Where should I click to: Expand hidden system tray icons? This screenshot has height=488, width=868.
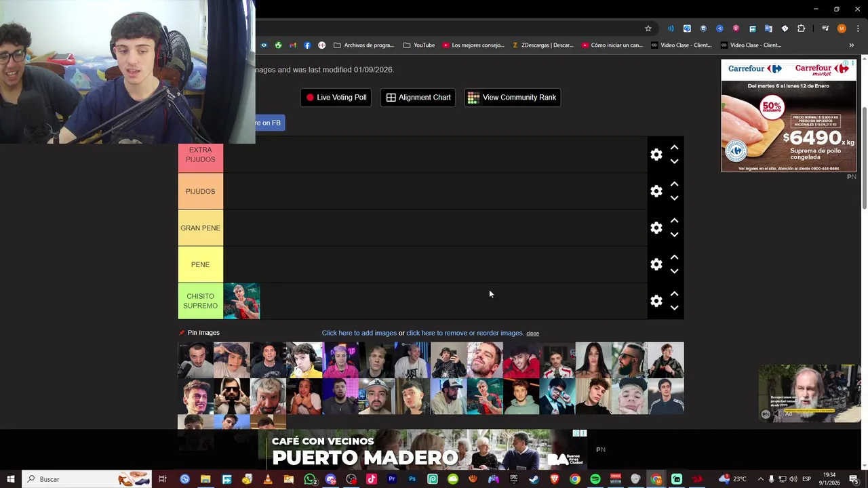(760, 479)
